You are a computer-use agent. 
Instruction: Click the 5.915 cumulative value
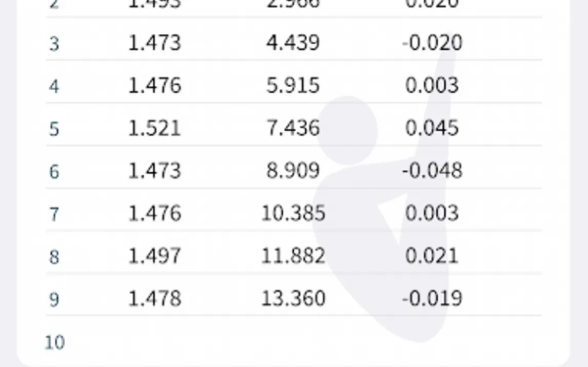pyautogui.click(x=292, y=86)
